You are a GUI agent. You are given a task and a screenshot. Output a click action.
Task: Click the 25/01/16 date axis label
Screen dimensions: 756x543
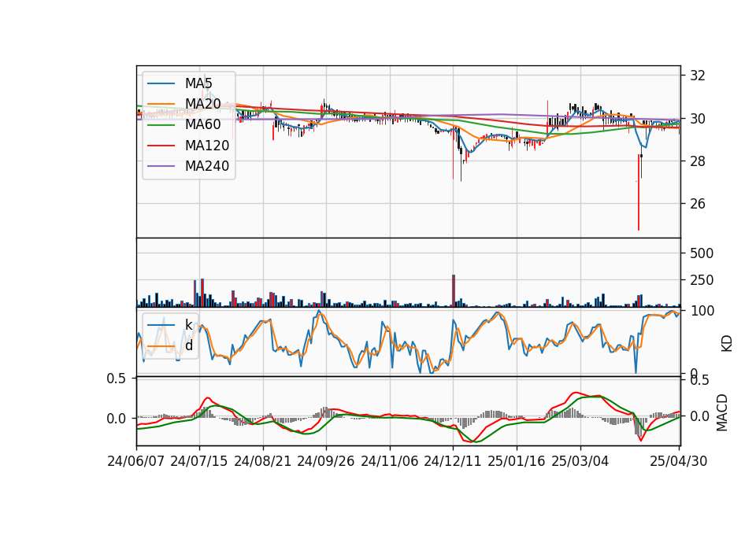pos(517,461)
